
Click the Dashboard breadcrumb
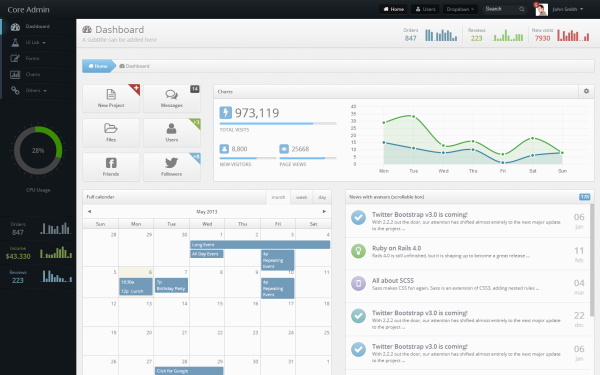point(134,66)
